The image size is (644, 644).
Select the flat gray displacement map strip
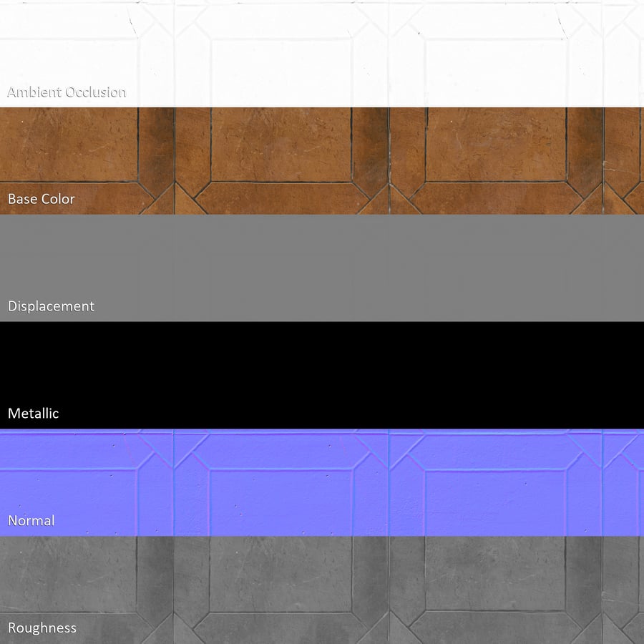(x=322, y=268)
